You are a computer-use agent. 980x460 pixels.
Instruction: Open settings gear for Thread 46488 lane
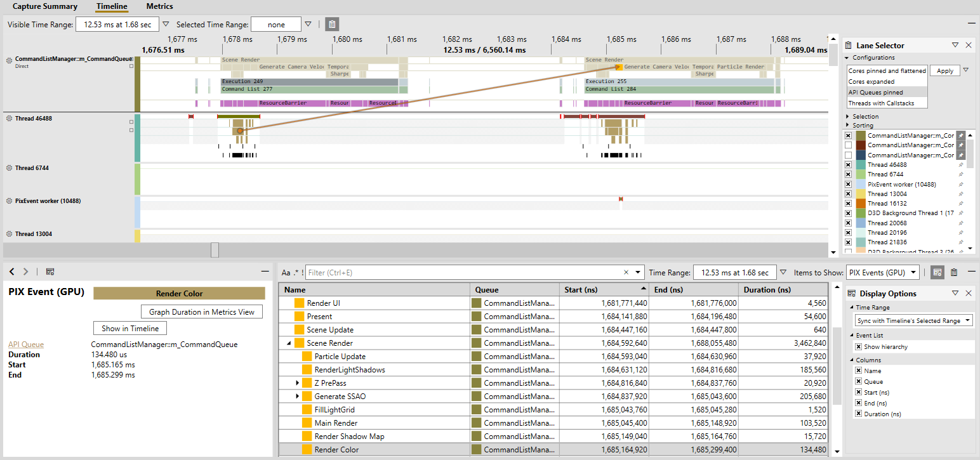coord(10,119)
